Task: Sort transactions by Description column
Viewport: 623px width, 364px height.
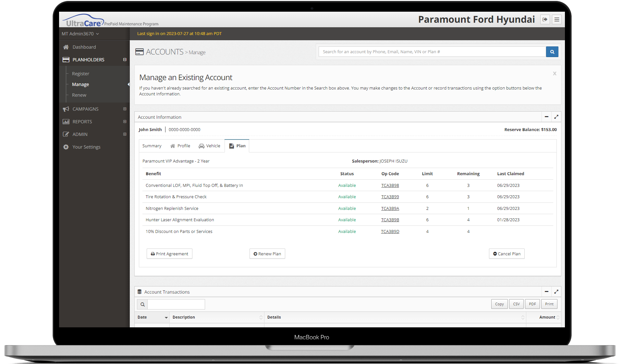Action: 217,317
